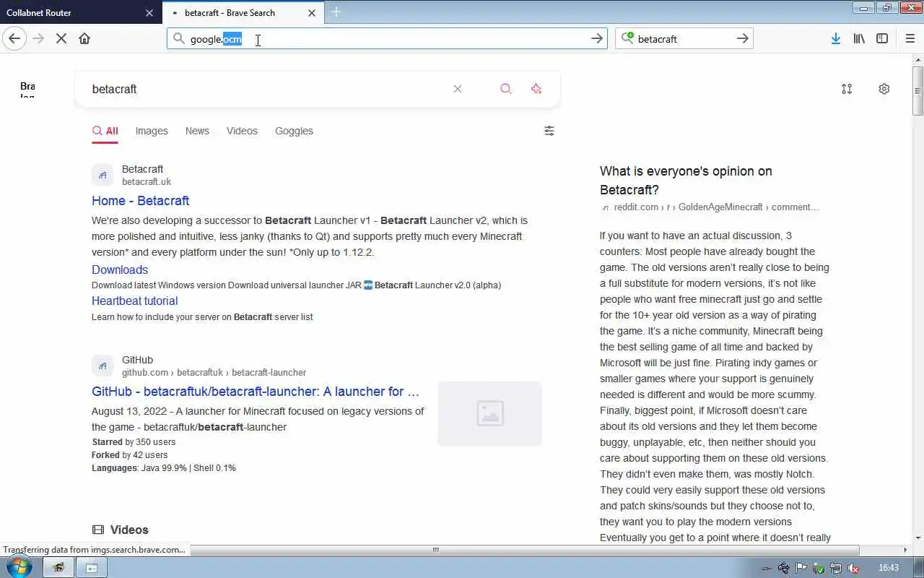924x578 pixels.
Task: Open the browser taskbar button
Action: pyautogui.click(x=58, y=568)
